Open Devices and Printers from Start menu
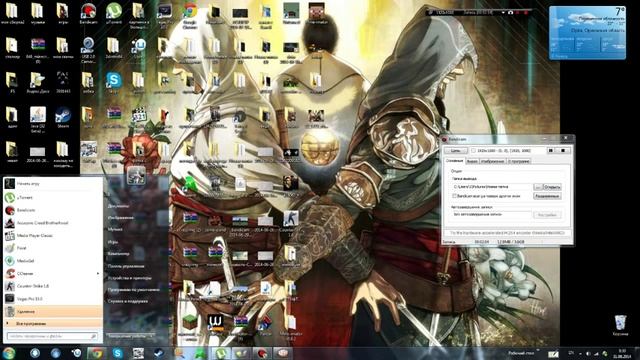 (130, 278)
